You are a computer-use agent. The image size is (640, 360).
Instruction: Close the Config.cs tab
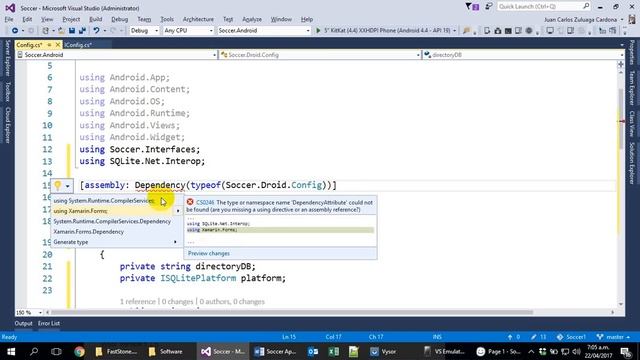(58, 45)
